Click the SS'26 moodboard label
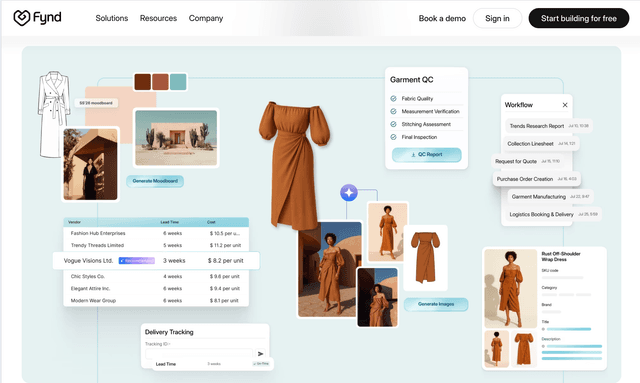This screenshot has height=383, width=640. [x=96, y=103]
